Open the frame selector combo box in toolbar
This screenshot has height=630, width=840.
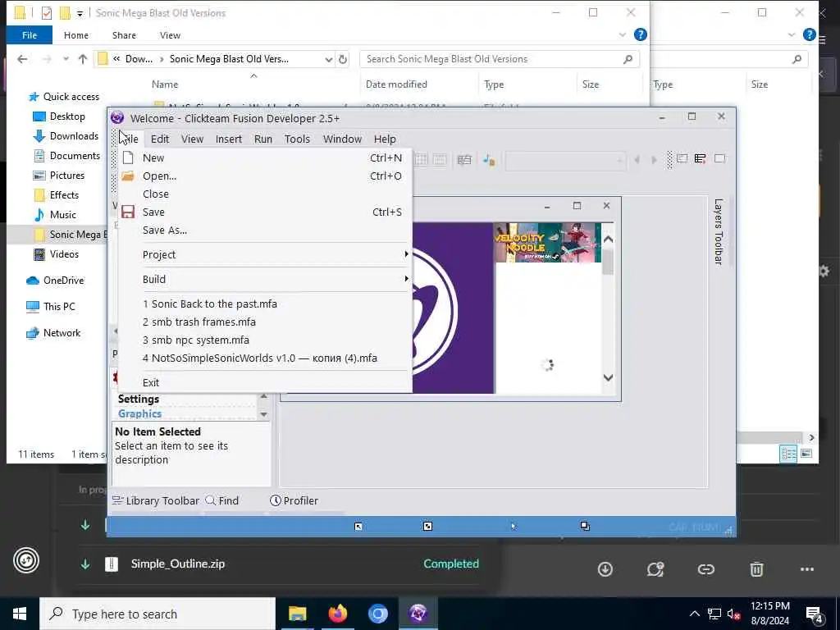[565, 160]
